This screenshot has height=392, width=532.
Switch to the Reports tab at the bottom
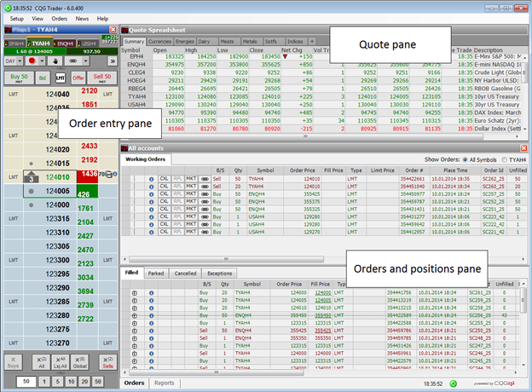[x=165, y=383]
